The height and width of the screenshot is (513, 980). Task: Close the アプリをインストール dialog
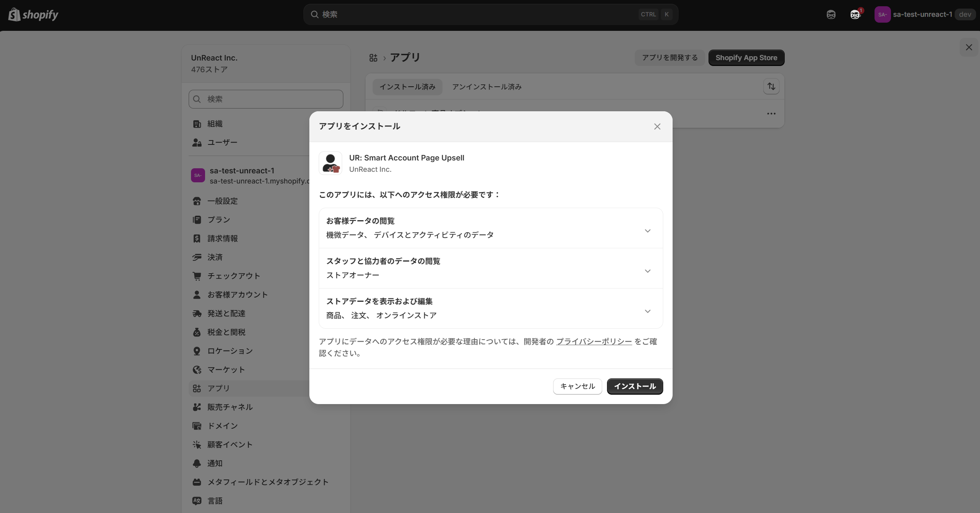click(x=657, y=126)
